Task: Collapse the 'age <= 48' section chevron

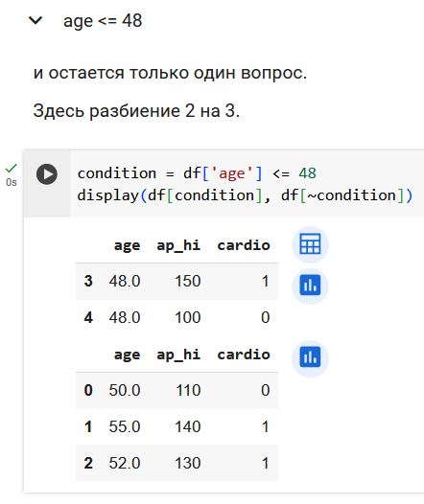Action: point(35,20)
